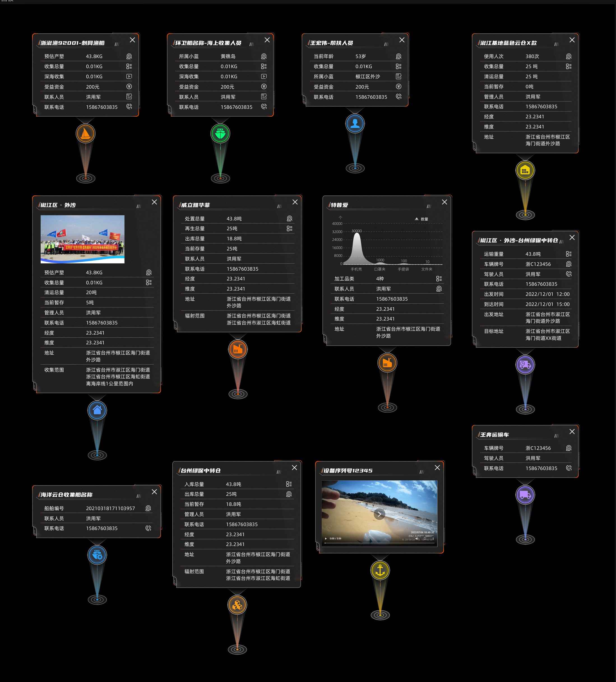Image resolution: width=616 pixels, height=682 pixels.
Task: Click the purple truck marker under 王奔运输车
Action: [525, 495]
